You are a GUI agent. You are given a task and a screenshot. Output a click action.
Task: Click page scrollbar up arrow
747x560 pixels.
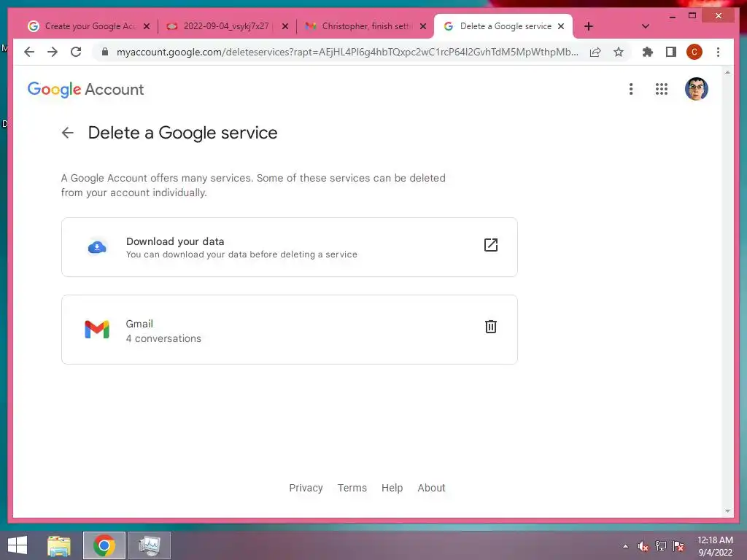(x=727, y=72)
